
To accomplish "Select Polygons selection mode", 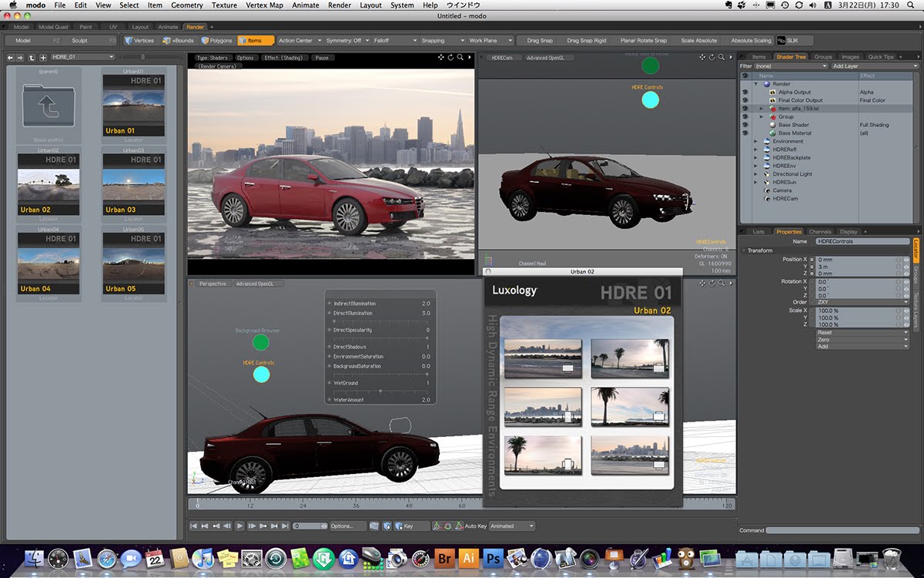I will tap(216, 40).
